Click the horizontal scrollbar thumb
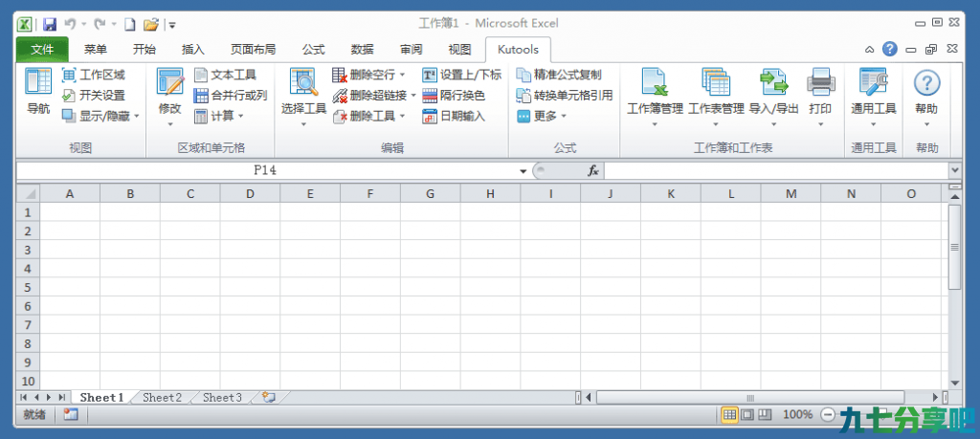The width and height of the screenshot is (980, 439). pyautogui.click(x=750, y=397)
